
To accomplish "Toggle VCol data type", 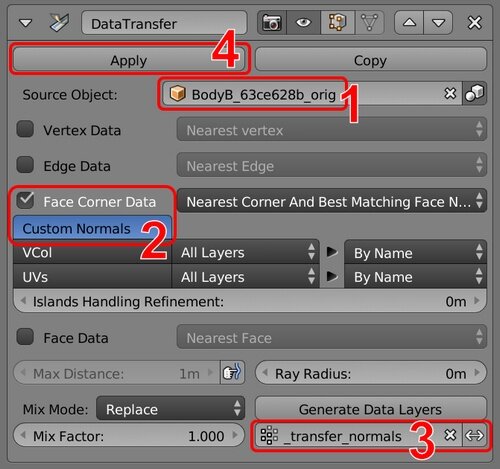I will [92, 252].
